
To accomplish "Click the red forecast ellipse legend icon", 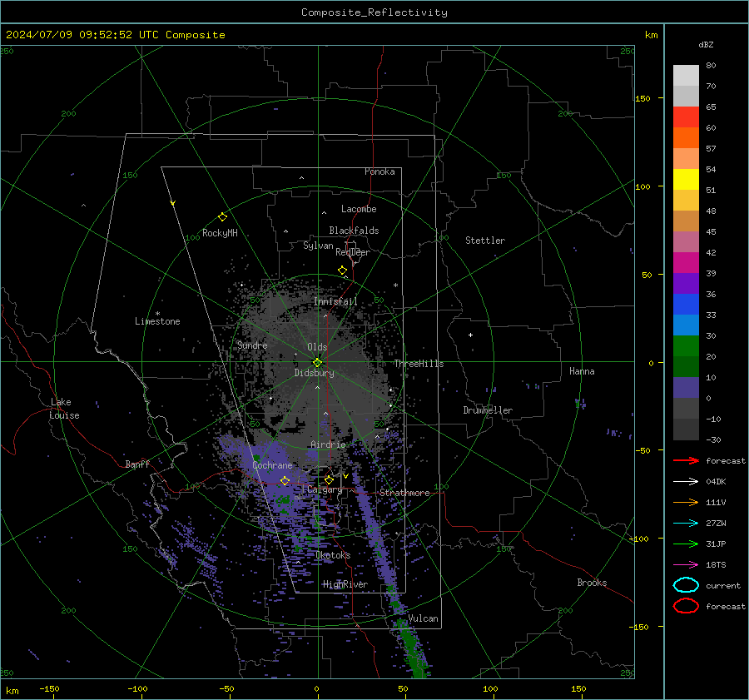I will coord(686,606).
